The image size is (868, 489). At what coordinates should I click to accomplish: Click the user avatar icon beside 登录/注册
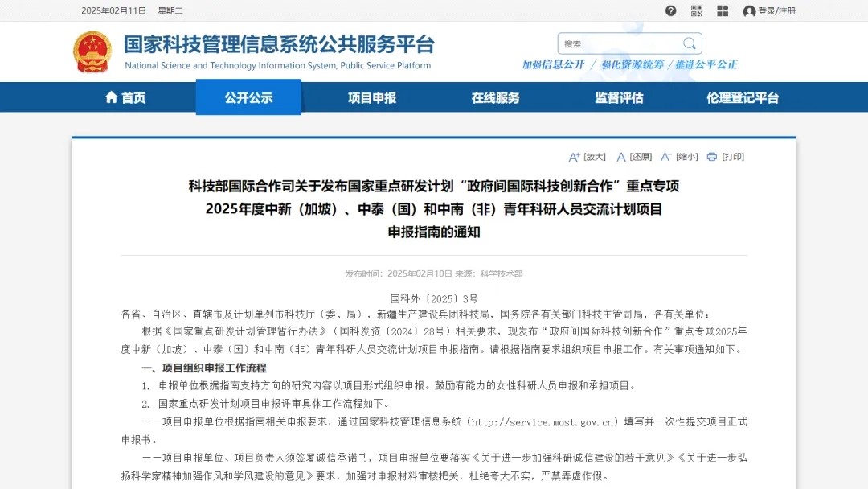pyautogui.click(x=750, y=11)
